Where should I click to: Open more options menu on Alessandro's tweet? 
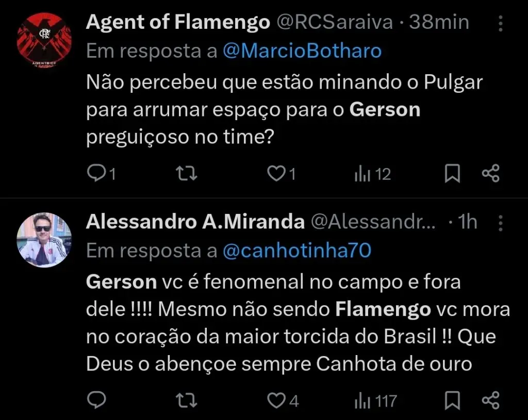(x=501, y=223)
